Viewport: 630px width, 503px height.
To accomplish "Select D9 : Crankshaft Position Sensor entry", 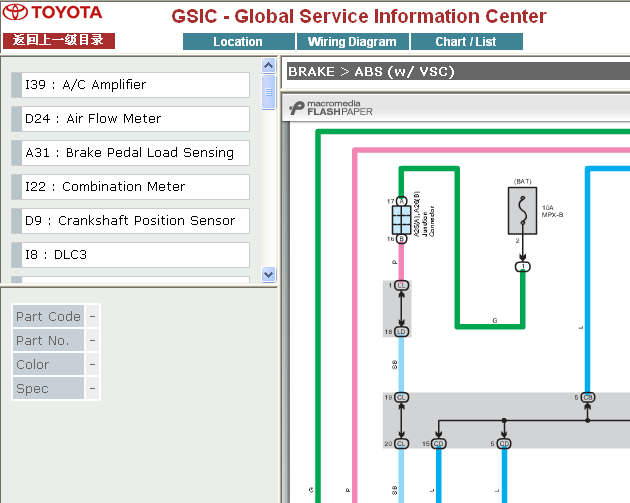I will (131, 221).
